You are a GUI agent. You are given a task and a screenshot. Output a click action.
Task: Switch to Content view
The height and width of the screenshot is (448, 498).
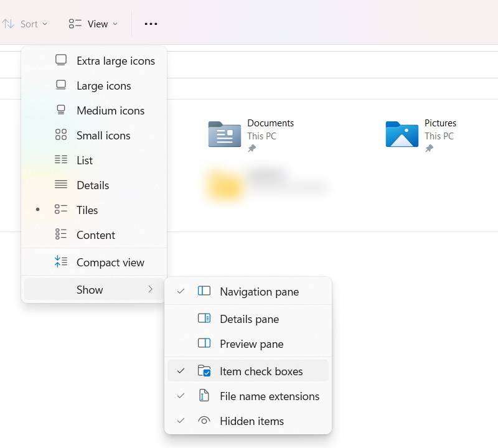pyautogui.click(x=95, y=235)
